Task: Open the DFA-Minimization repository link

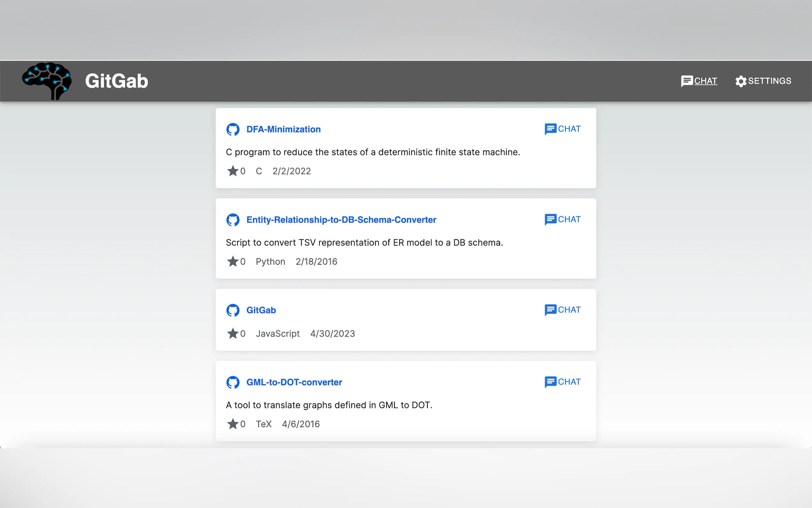Action: [283, 129]
